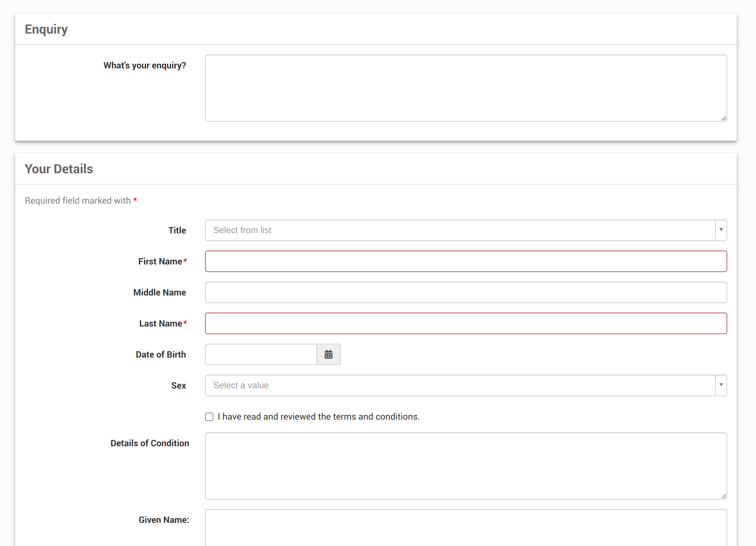756x546 pixels.
Task: Grab the enquiry text area resize handle
Action: (724, 118)
